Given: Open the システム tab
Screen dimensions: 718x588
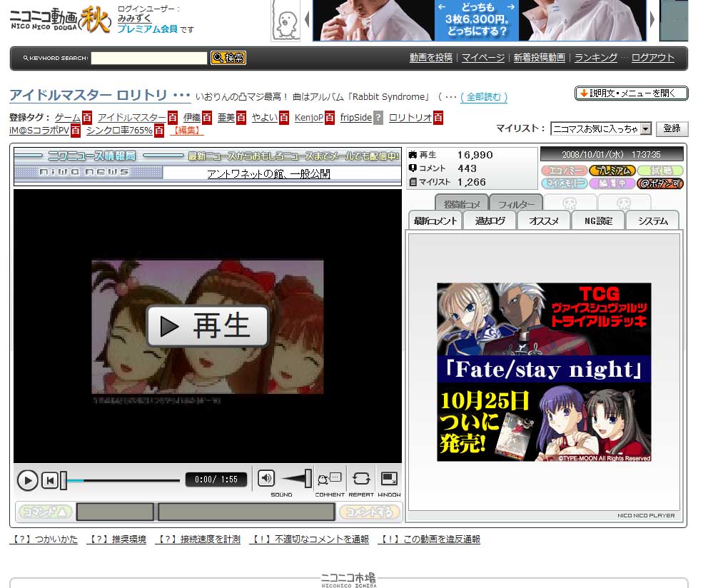Looking at the screenshot, I should coord(652,220).
